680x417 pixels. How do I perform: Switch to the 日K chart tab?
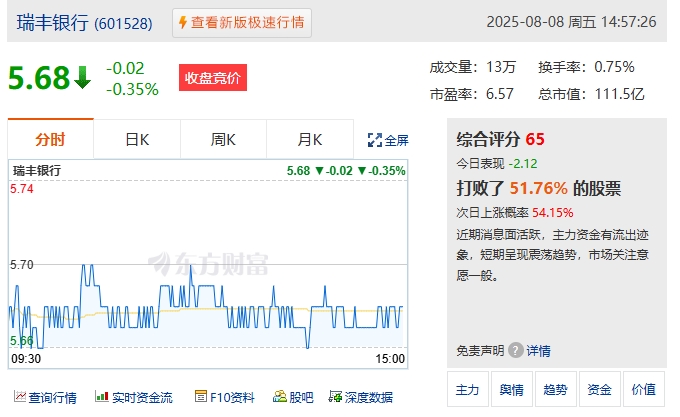point(137,140)
